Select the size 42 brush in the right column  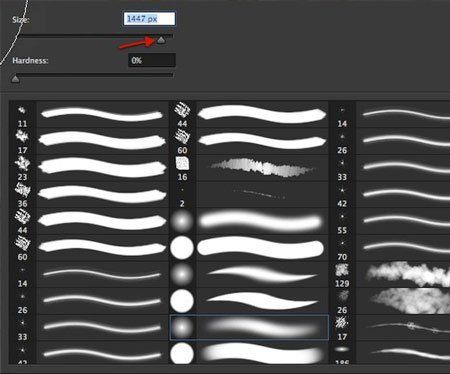click(x=390, y=195)
